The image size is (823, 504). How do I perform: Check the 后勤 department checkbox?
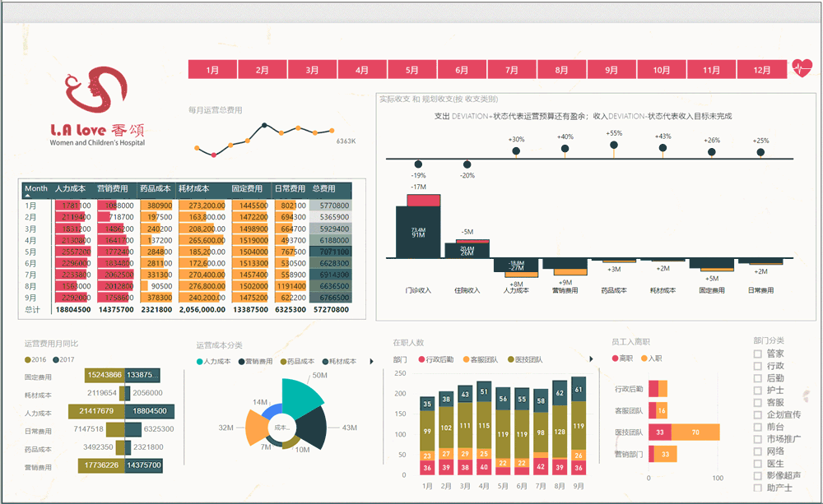click(x=757, y=378)
